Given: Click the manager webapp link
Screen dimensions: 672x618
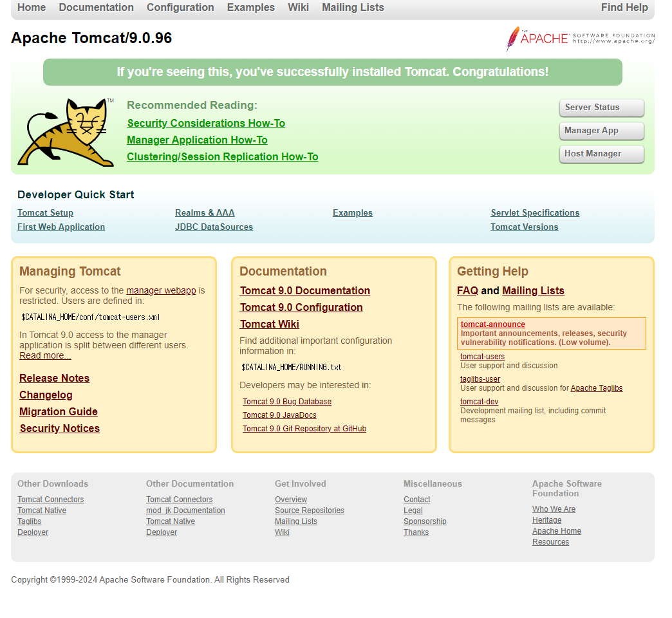Looking at the screenshot, I should coord(161,290).
